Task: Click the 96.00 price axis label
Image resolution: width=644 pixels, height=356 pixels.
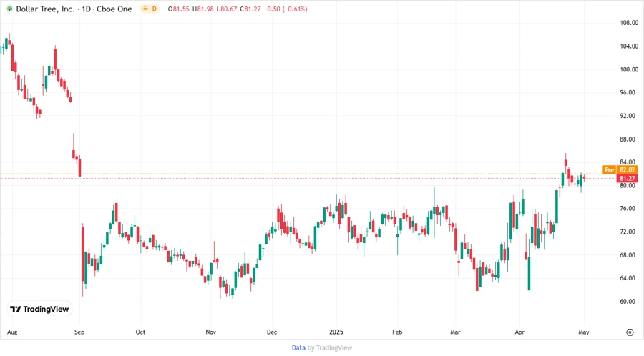Action: [629, 93]
